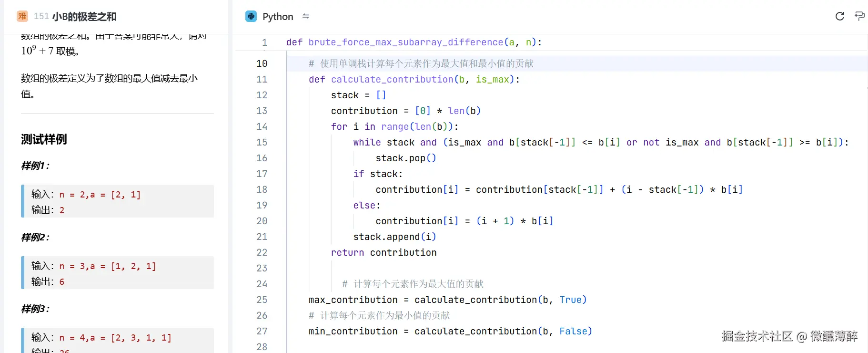Click the reset code refresh icon
This screenshot has height=353, width=868.
click(840, 16)
